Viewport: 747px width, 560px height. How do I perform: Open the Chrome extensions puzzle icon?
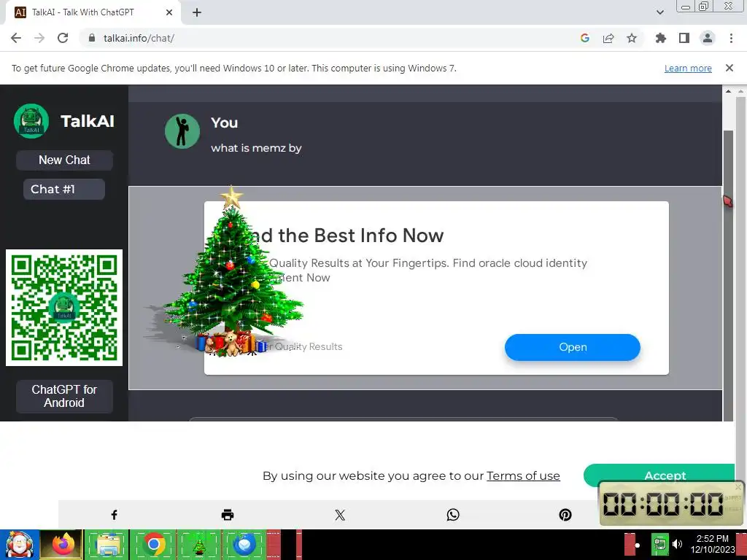(x=661, y=38)
